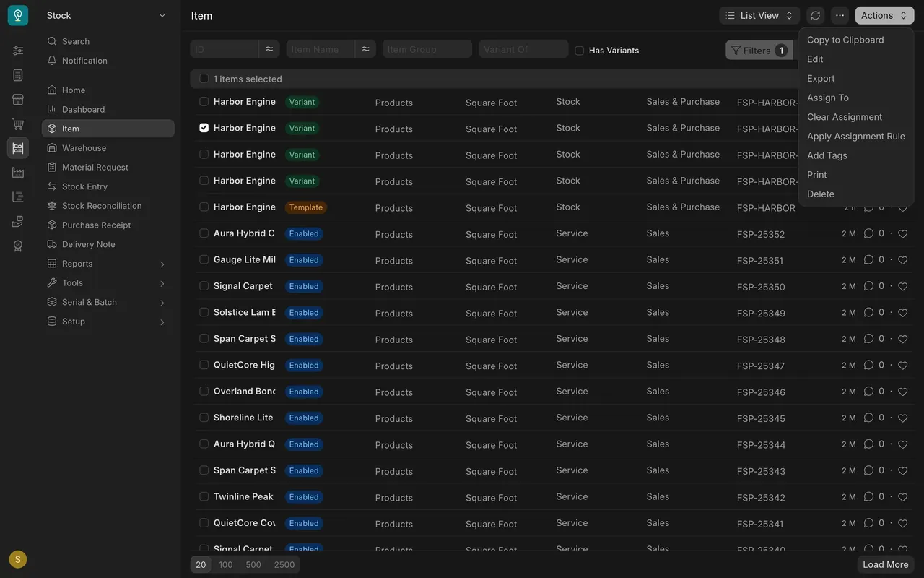Expand the Reports section
The height and width of the screenshot is (578, 924).
click(x=108, y=264)
